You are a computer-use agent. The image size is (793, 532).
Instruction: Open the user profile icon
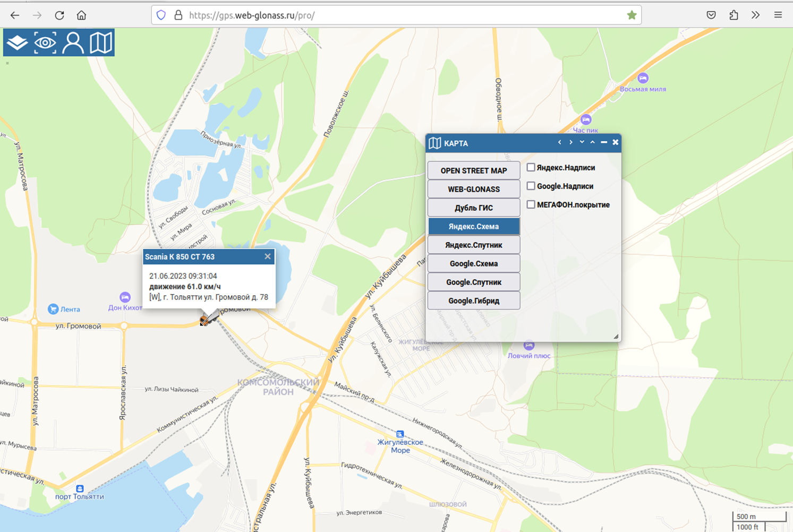pyautogui.click(x=73, y=43)
